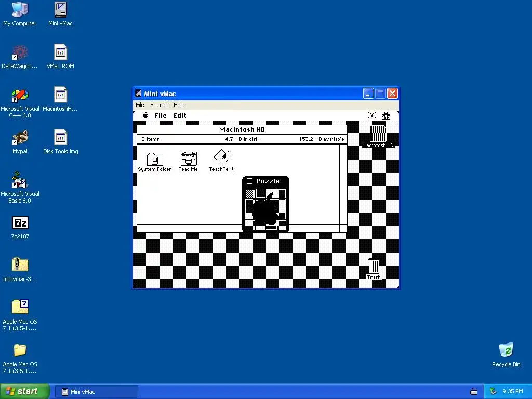Click the system tray keyboard icon
Viewport: 532px width, 399px height.
474,392
